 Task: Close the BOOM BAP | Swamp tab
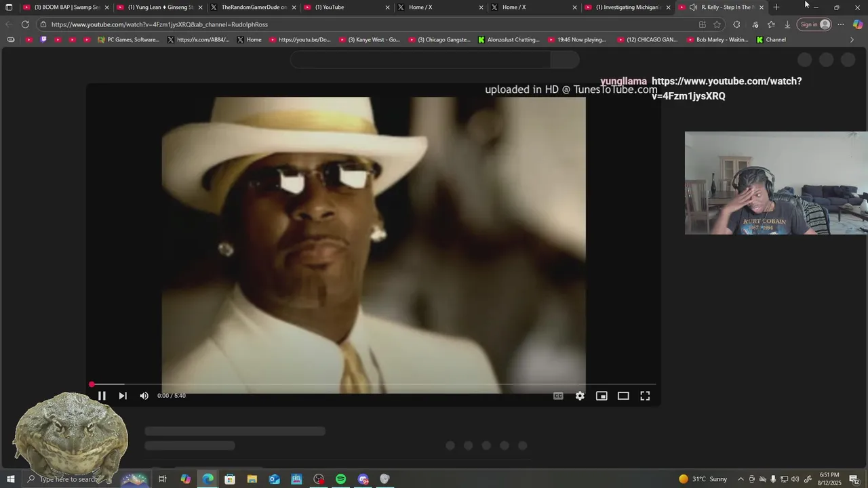pos(106,7)
